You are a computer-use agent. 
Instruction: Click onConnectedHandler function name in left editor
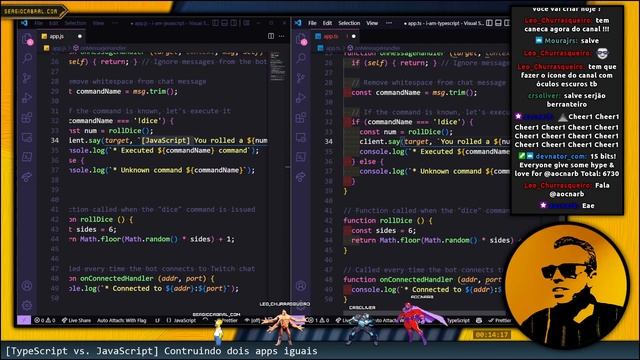[x=117, y=278]
